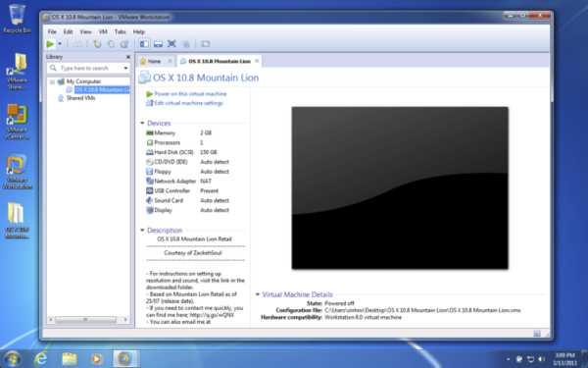Click the Floppy device icon
The image size is (588, 368).
coord(150,172)
